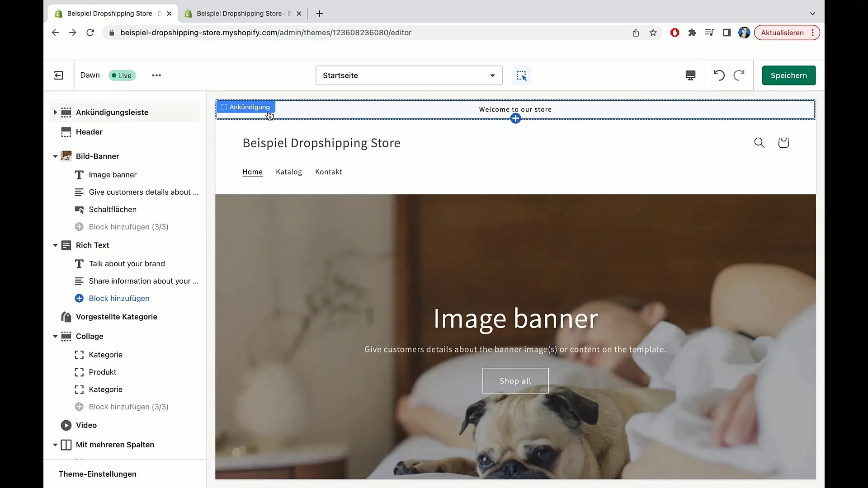Click the undo arrow icon
This screenshot has width=868, height=488.
[719, 75]
